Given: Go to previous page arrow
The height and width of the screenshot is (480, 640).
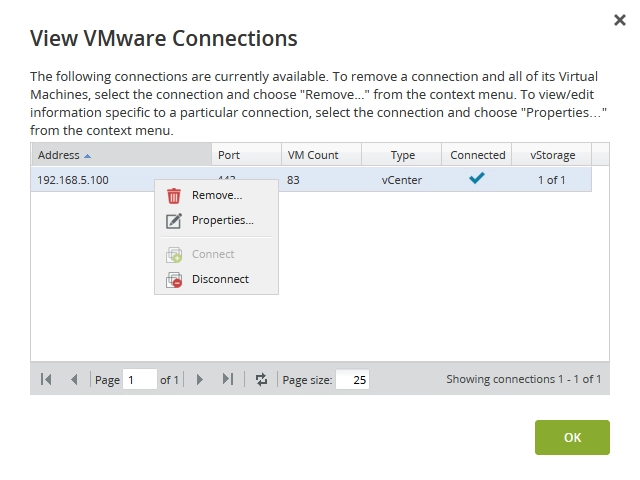Looking at the screenshot, I should pyautogui.click(x=74, y=380).
